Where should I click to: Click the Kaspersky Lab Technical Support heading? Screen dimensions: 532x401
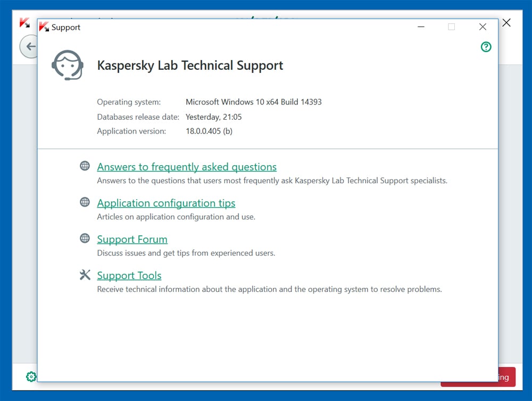click(x=190, y=66)
